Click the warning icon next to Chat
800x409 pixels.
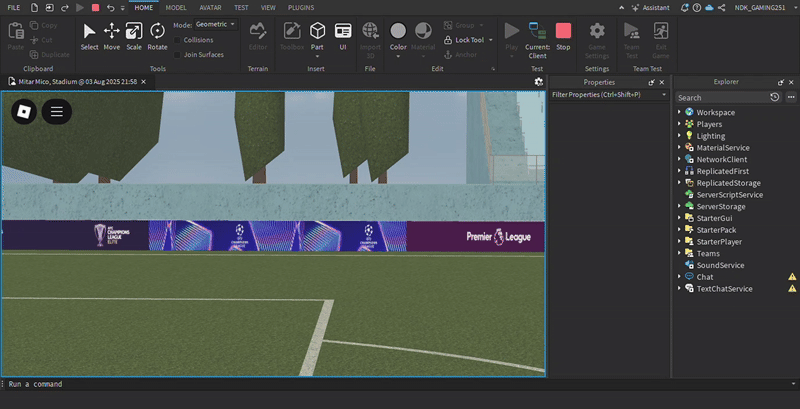click(x=792, y=277)
